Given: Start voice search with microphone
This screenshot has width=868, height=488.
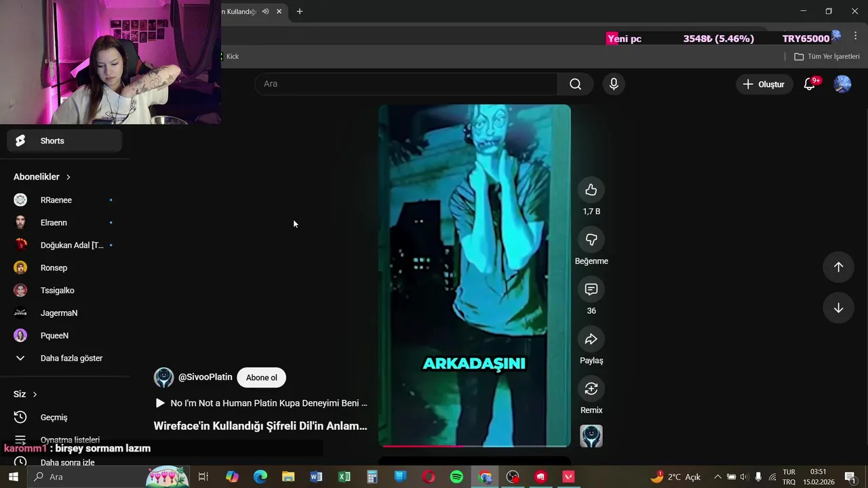Looking at the screenshot, I should pyautogui.click(x=614, y=84).
